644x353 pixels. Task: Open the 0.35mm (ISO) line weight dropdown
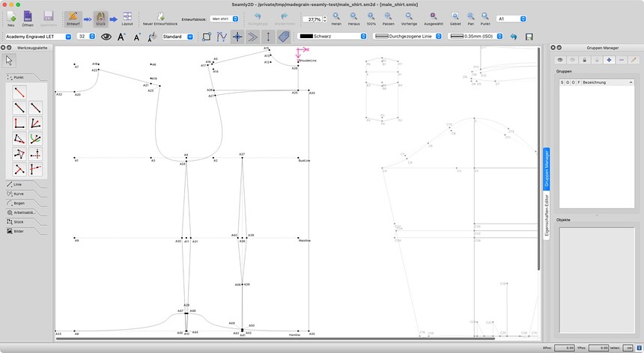(476, 37)
